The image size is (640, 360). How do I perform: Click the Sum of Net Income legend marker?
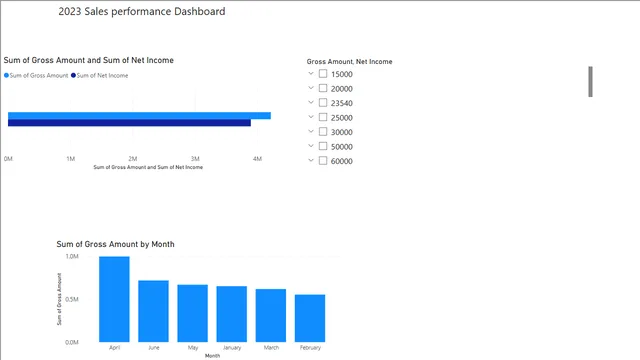coord(73,76)
